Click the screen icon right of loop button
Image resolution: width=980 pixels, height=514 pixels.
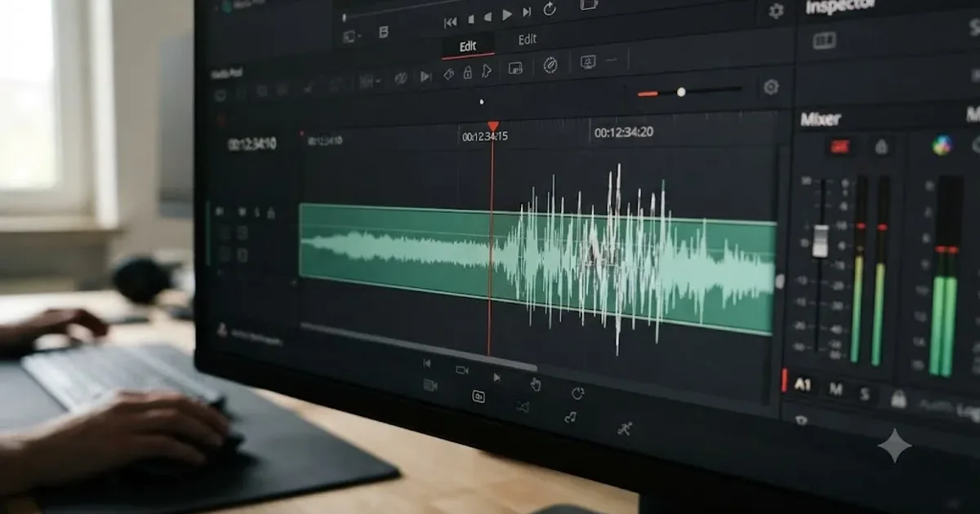[x=588, y=5]
